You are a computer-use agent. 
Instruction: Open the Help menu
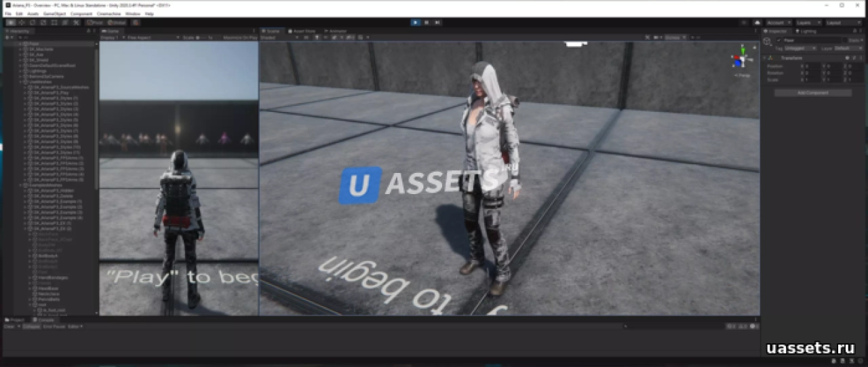pyautogui.click(x=149, y=14)
